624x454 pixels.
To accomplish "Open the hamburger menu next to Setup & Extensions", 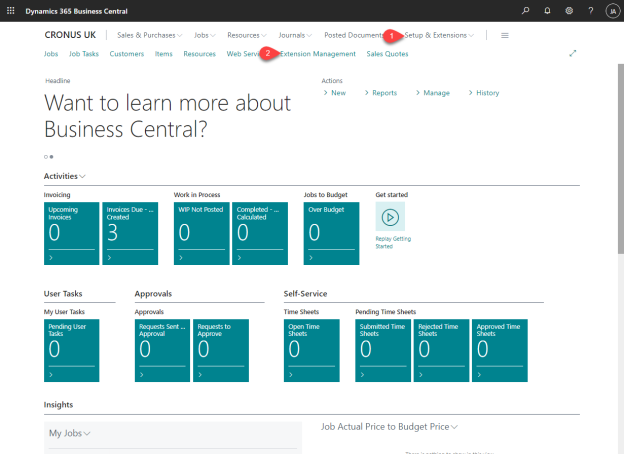I will click(x=505, y=35).
